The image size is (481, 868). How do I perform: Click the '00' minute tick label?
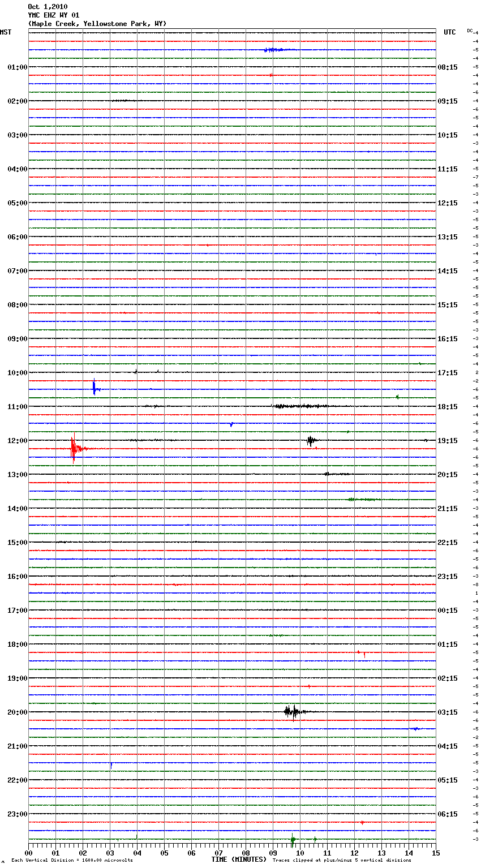point(28,853)
